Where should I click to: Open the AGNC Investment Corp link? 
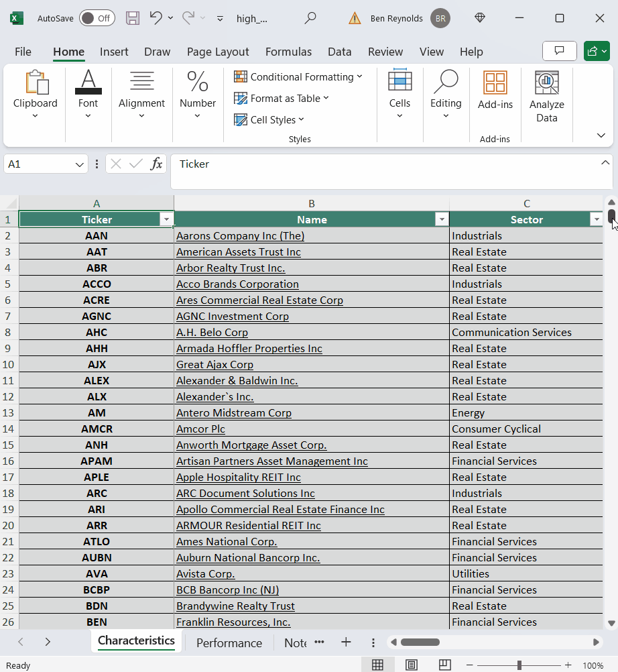click(233, 317)
